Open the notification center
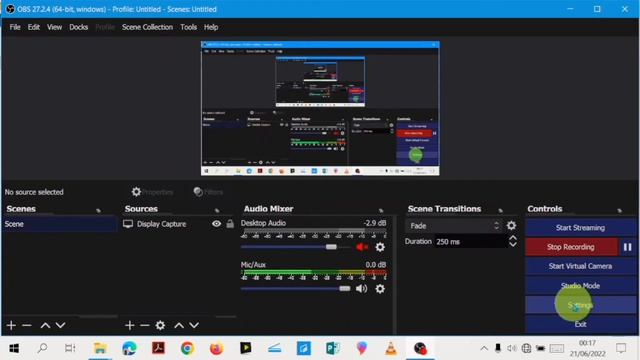 (x=621, y=349)
